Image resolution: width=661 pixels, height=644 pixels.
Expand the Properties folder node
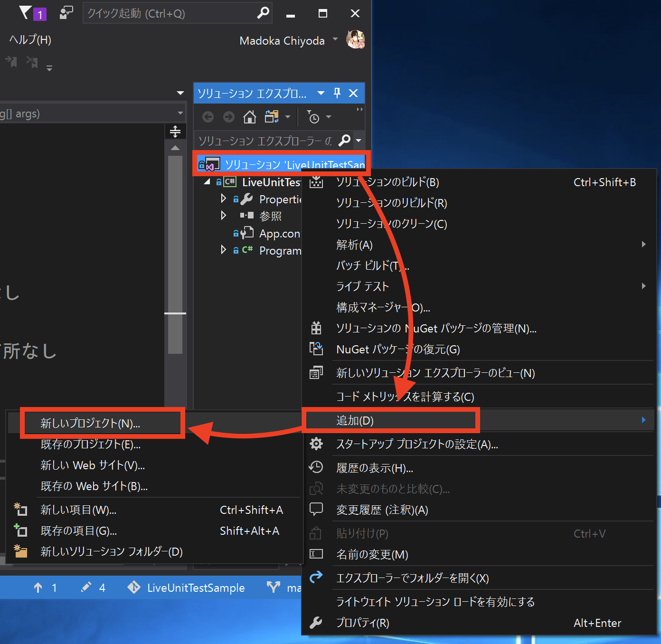223,199
